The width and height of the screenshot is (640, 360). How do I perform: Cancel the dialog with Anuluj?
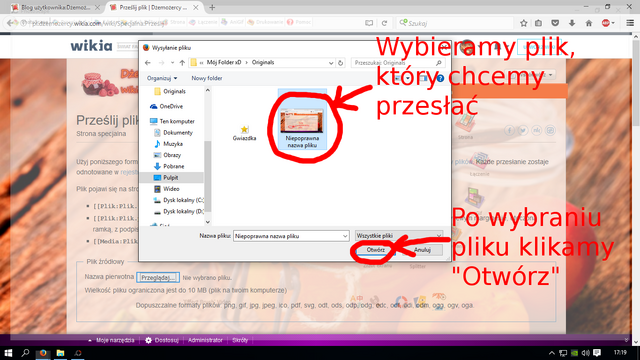422,250
